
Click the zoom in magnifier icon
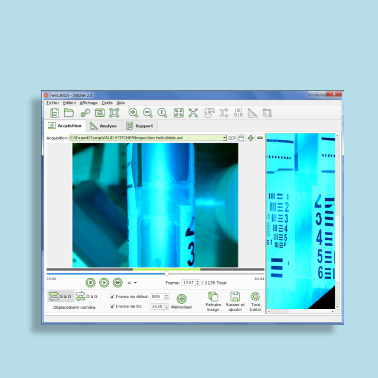133,113
